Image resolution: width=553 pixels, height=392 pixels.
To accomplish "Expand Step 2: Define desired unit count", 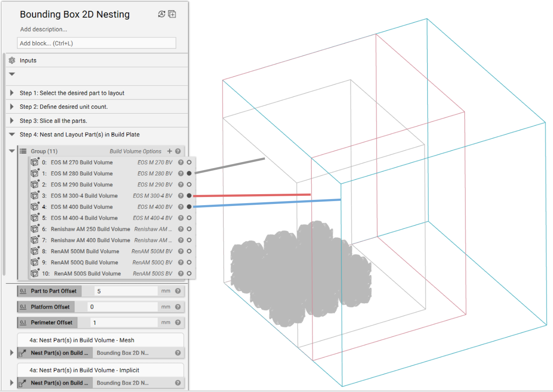I will (12, 107).
